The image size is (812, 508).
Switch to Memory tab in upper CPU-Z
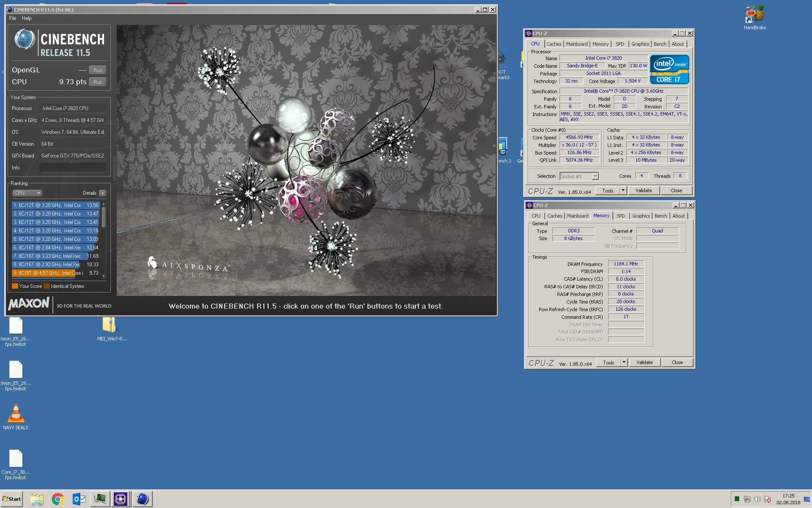click(x=601, y=44)
